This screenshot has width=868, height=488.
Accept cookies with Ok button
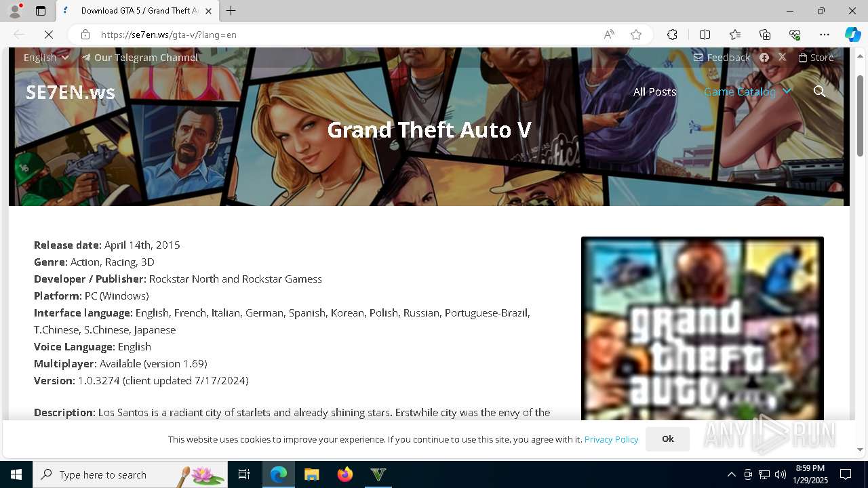point(668,439)
